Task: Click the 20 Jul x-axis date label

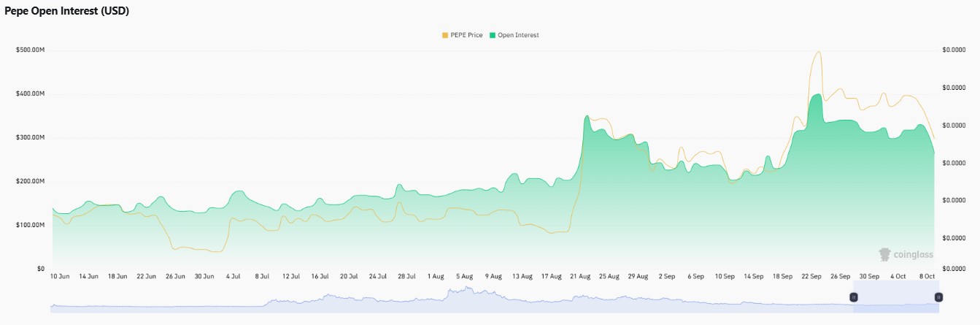Action: 349,277
